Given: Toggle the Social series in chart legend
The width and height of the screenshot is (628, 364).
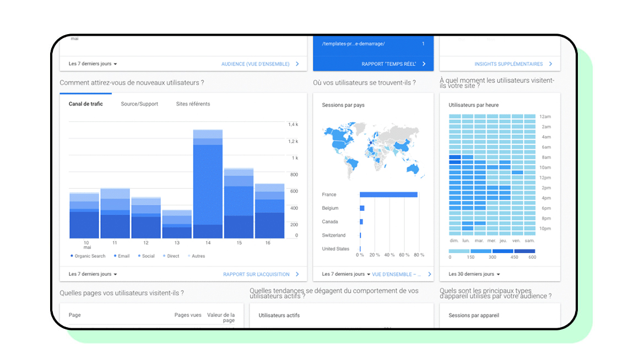Looking at the screenshot, I should [x=145, y=256].
